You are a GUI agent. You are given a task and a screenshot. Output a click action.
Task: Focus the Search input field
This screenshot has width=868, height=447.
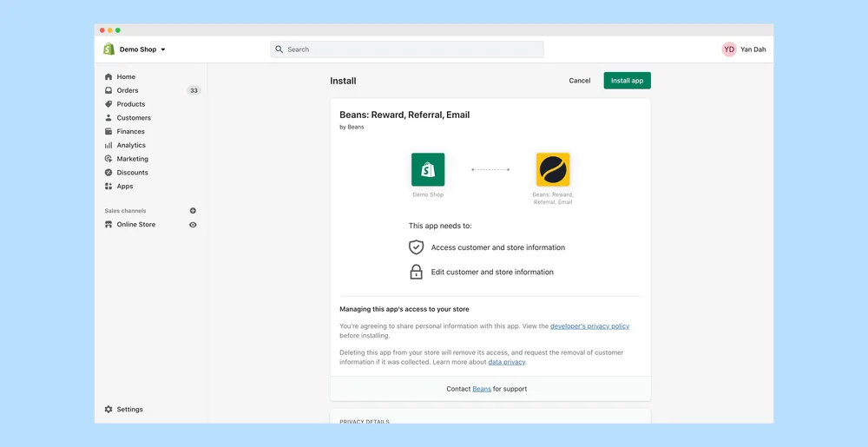click(x=407, y=49)
